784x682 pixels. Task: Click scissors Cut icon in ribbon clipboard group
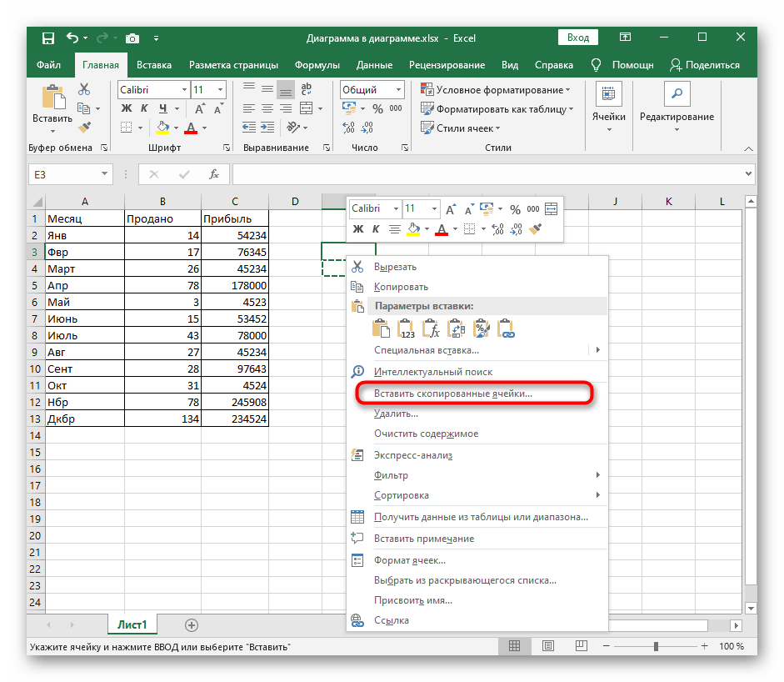point(84,89)
